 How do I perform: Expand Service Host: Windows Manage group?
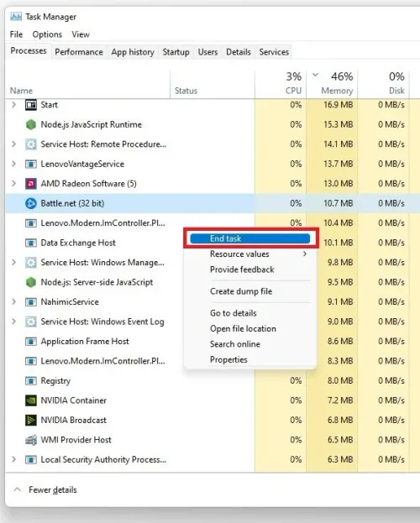point(13,262)
